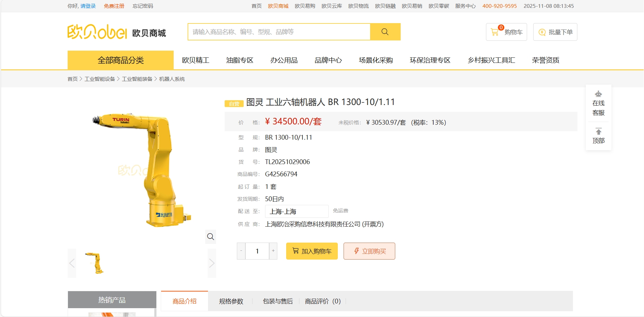Screen dimensions: 644x317
Task: Open 批量下单 bulk order
Action: tap(555, 32)
